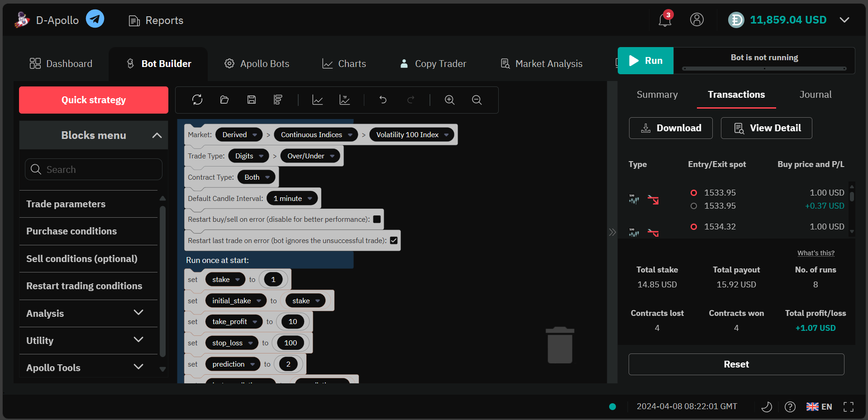This screenshot has height=420, width=868.
Task: Switch to the Journal tab
Action: 815,95
